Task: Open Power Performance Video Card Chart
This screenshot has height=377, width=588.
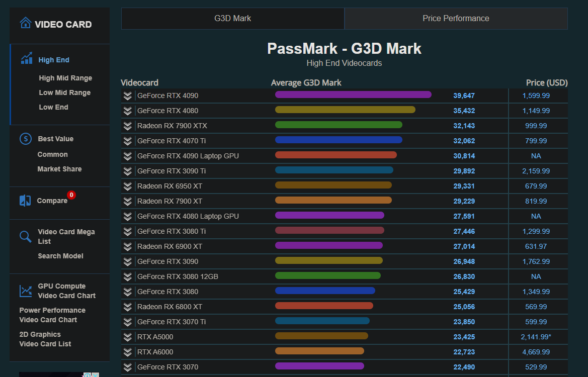Action: pyautogui.click(x=52, y=315)
